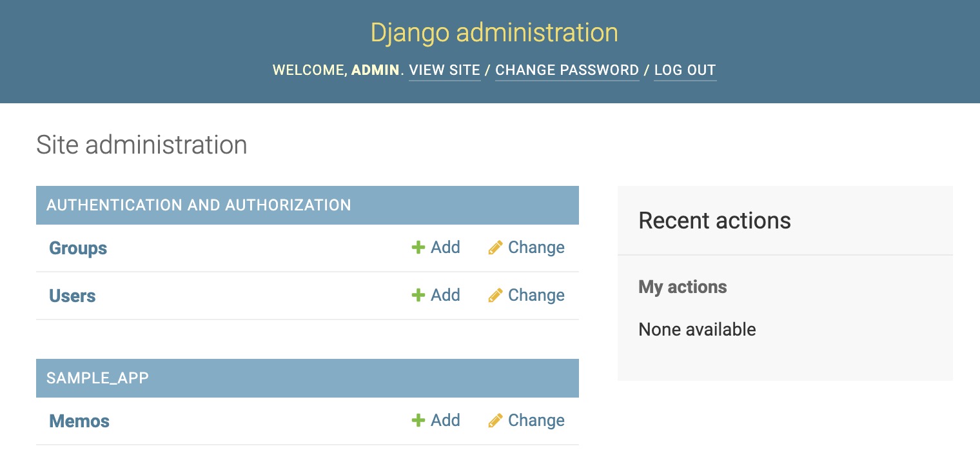Open the Users admin page
The width and height of the screenshot is (980, 466).
(72, 296)
